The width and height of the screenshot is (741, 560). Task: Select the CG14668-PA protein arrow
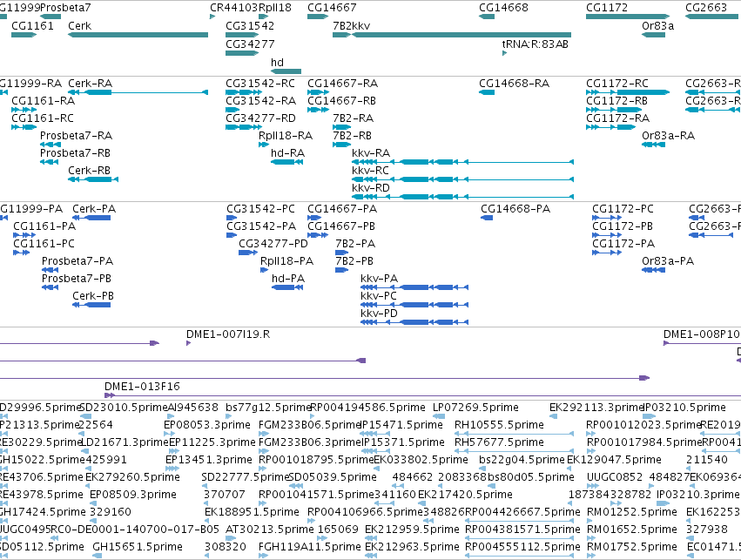coord(487,218)
